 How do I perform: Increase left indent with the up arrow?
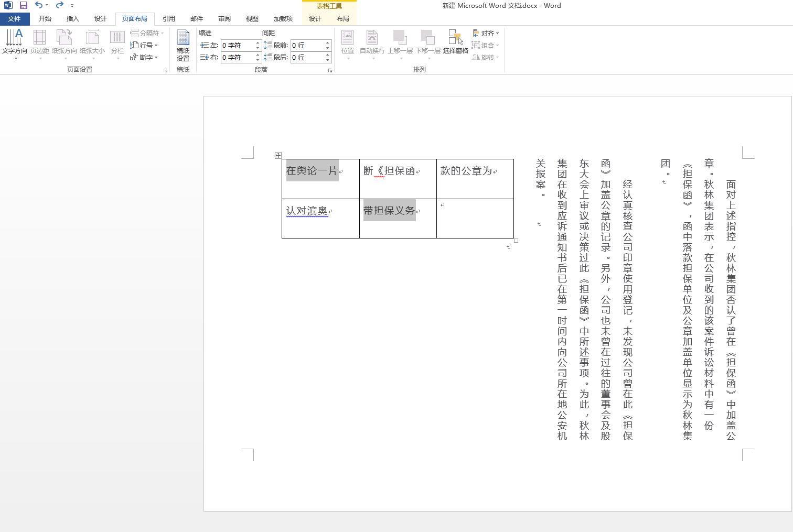pyautogui.click(x=258, y=43)
